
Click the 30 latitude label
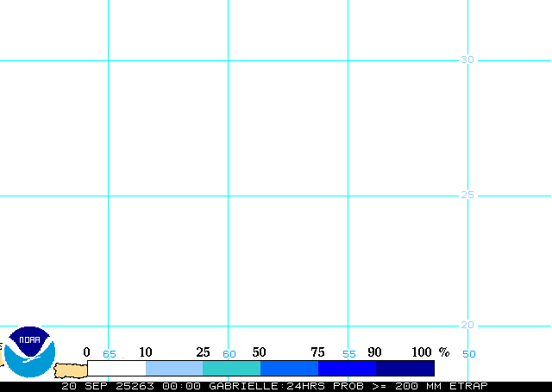point(467,59)
